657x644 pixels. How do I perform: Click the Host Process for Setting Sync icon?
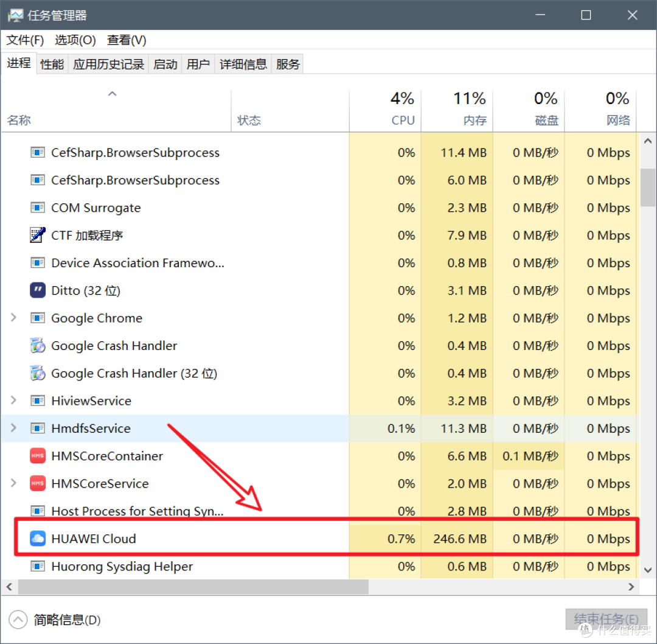38,511
